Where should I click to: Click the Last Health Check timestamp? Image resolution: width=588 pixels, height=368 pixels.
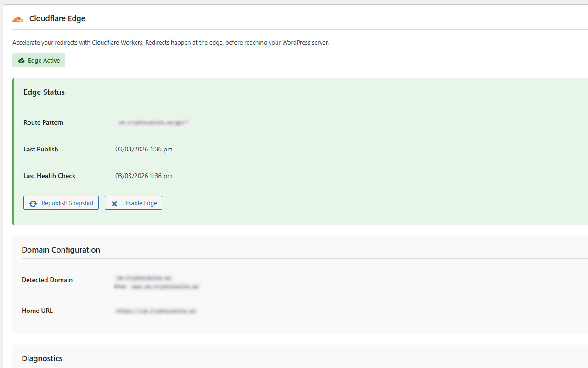pos(144,176)
